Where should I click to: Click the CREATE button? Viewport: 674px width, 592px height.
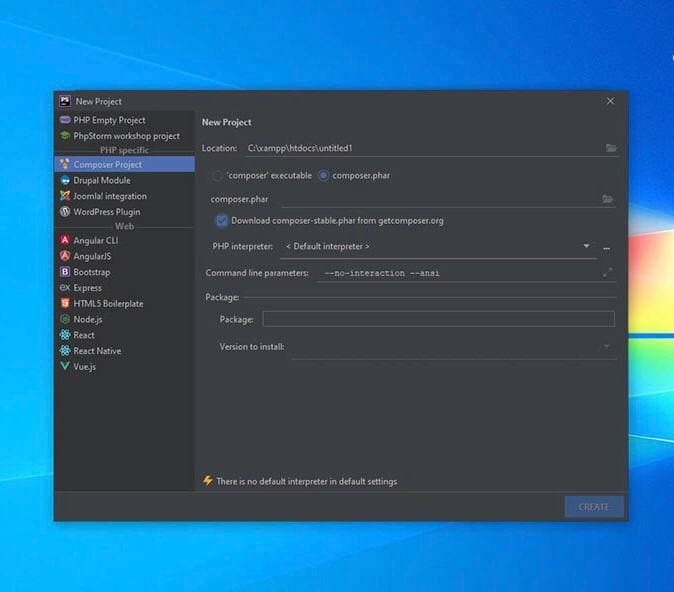coord(594,507)
